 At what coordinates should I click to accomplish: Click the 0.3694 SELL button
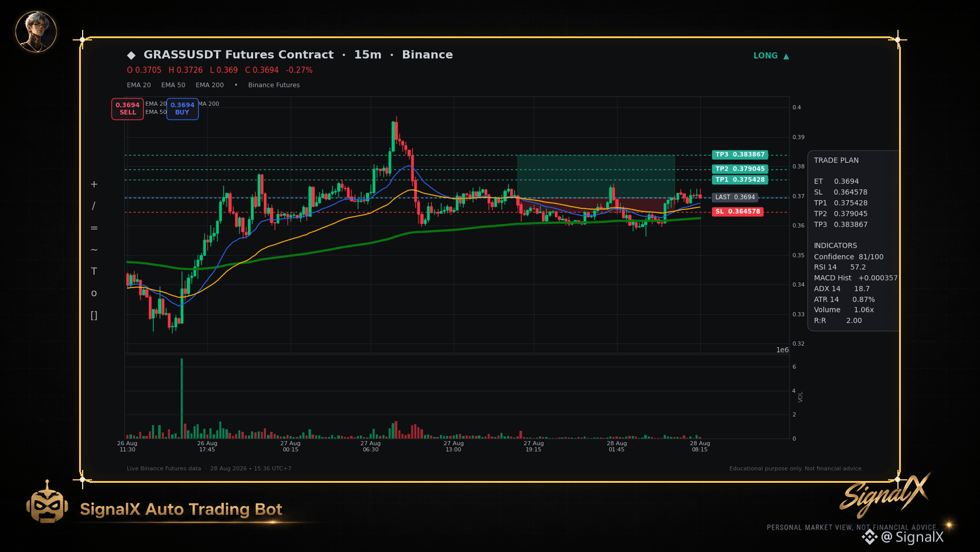(128, 109)
